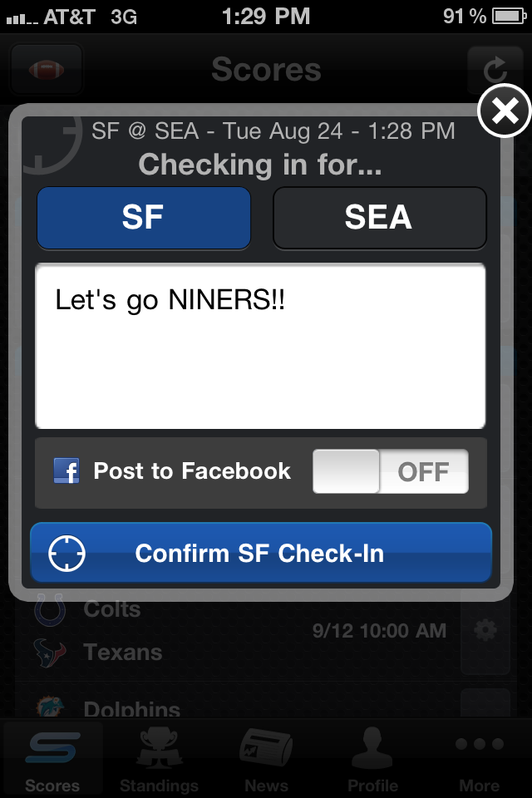Screen dimensions: 532x798
Task: Select SEA team for check-in
Action: (379, 218)
